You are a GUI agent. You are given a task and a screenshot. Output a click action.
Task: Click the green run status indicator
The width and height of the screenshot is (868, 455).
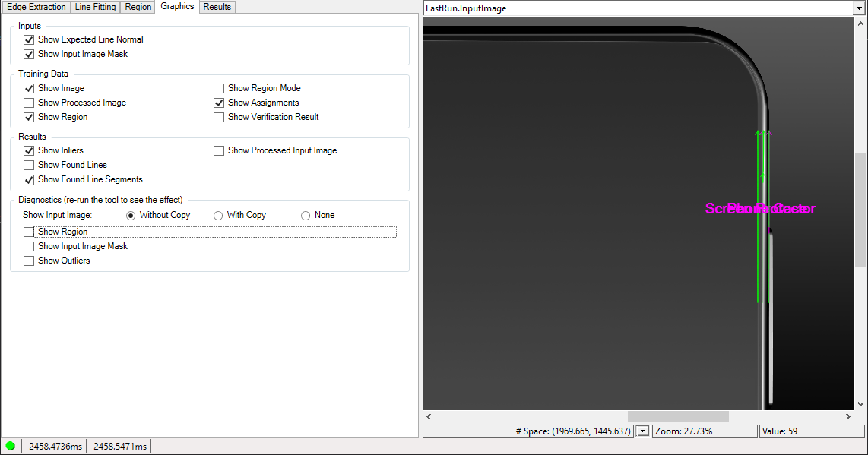10,446
